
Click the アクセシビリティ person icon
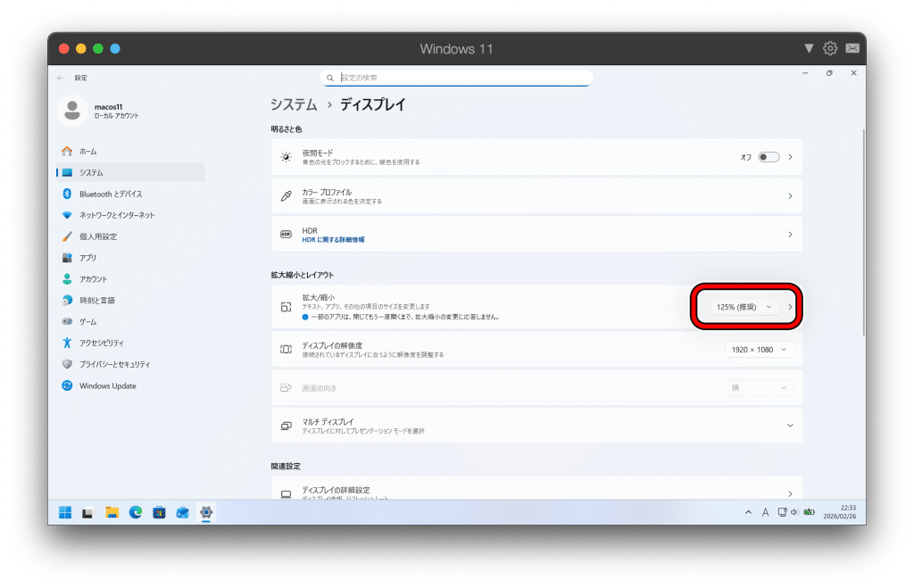point(67,343)
